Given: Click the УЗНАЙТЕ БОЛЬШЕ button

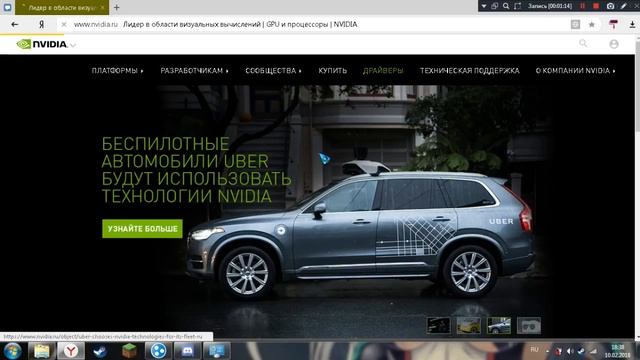Looking at the screenshot, I should [x=142, y=229].
